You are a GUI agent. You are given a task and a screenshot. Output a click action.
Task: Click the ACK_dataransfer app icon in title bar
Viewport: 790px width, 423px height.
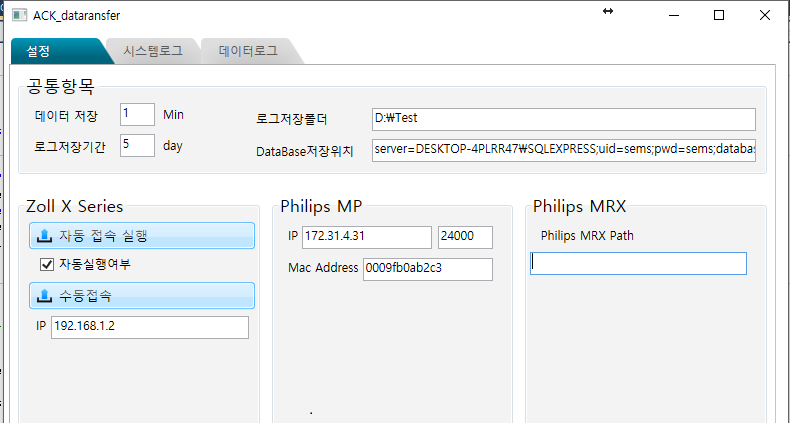click(19, 15)
